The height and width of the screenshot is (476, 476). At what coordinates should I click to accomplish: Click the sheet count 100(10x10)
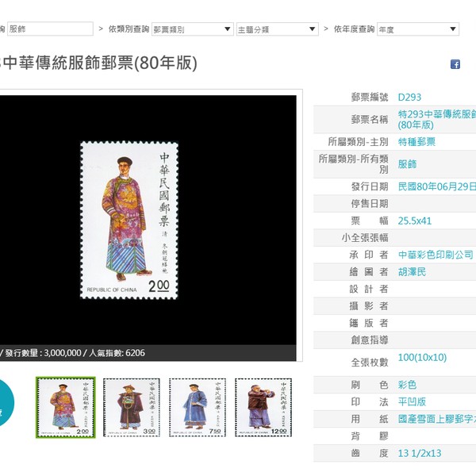[x=422, y=357]
